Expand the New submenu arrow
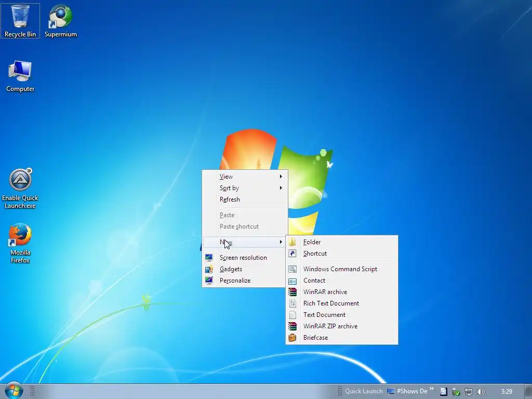532x399 pixels. click(x=281, y=242)
